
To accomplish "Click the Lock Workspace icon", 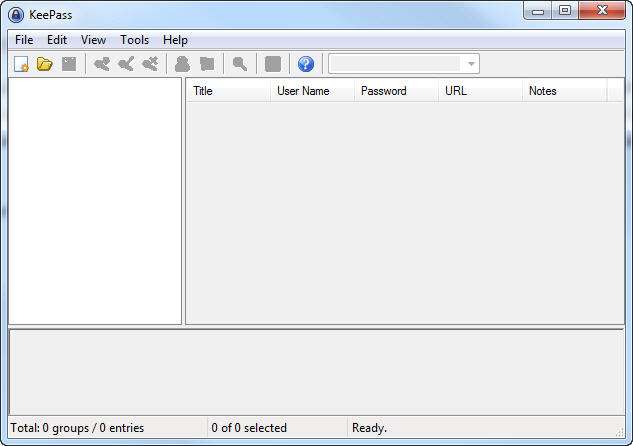I will point(273,64).
